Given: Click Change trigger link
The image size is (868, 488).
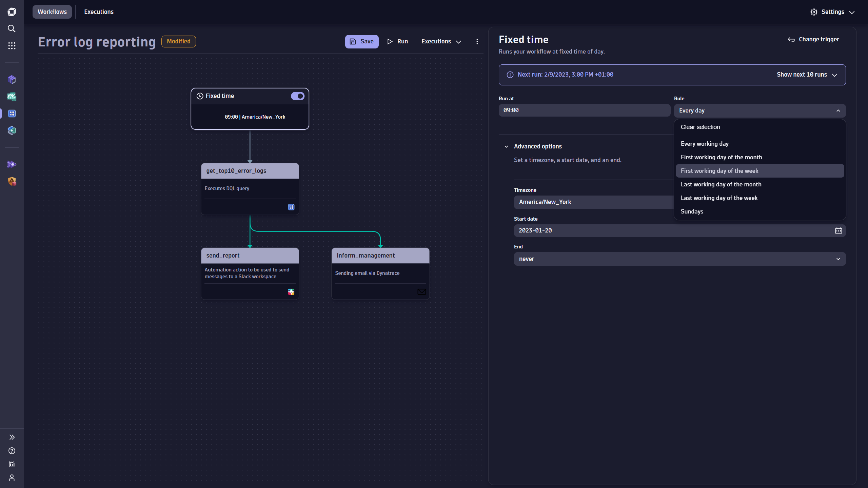Looking at the screenshot, I should tap(813, 39).
